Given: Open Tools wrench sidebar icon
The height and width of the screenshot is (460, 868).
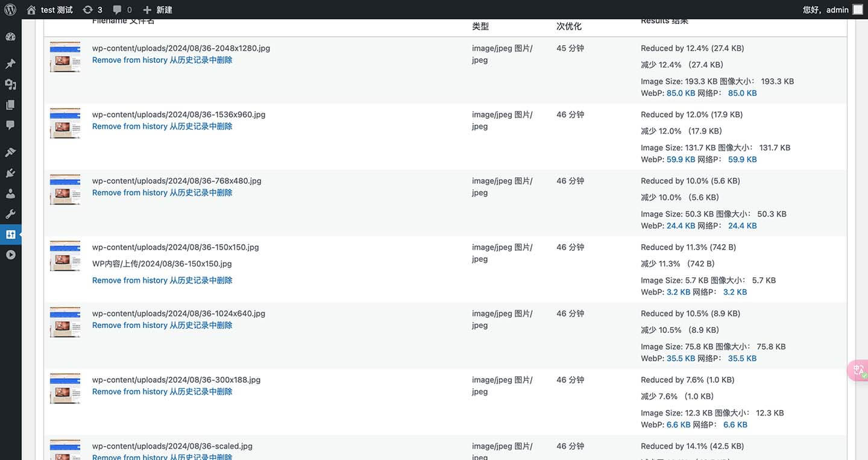Looking at the screenshot, I should click(x=10, y=214).
